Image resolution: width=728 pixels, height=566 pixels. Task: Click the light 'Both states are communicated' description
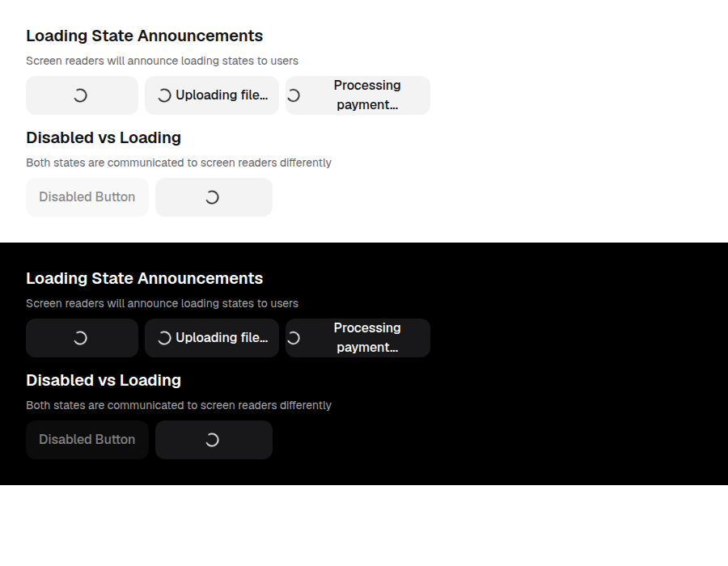(x=179, y=163)
